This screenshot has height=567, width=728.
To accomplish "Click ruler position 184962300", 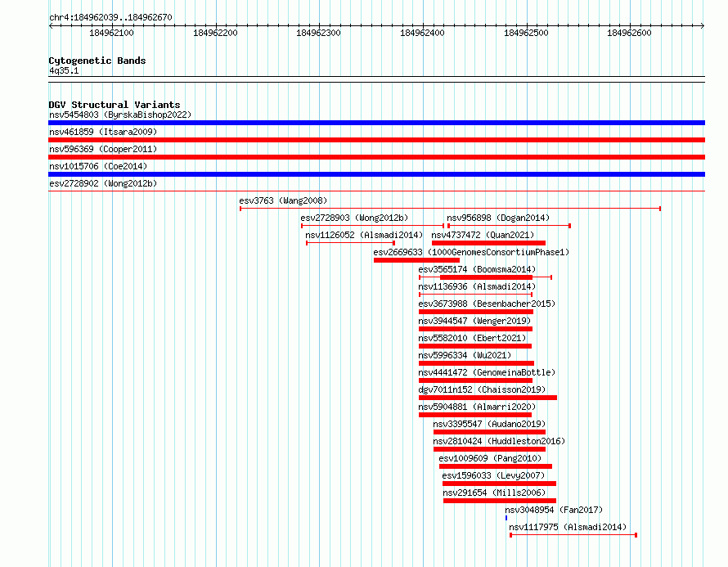I will [318, 33].
